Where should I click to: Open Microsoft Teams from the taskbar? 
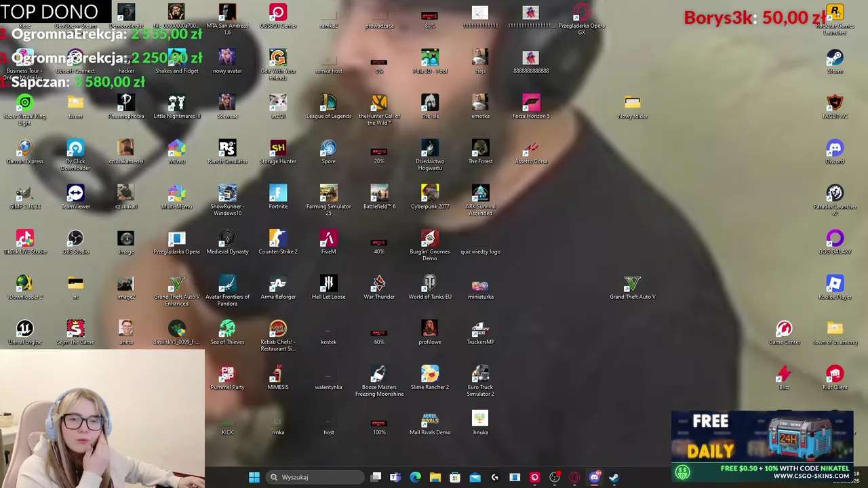pyautogui.click(x=395, y=477)
